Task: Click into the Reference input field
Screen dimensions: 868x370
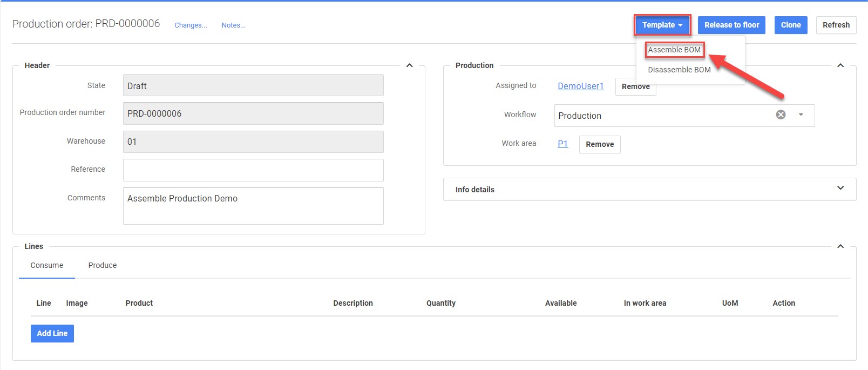Action: 253,170
